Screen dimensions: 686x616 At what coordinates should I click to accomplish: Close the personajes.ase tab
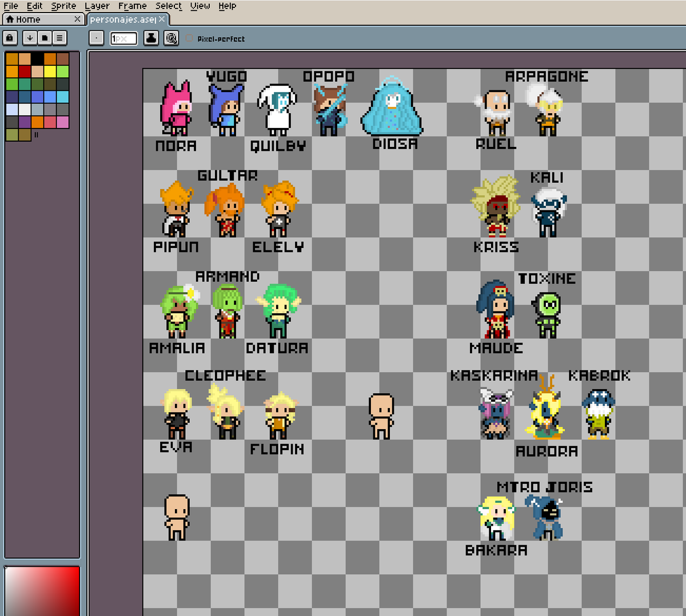162,19
